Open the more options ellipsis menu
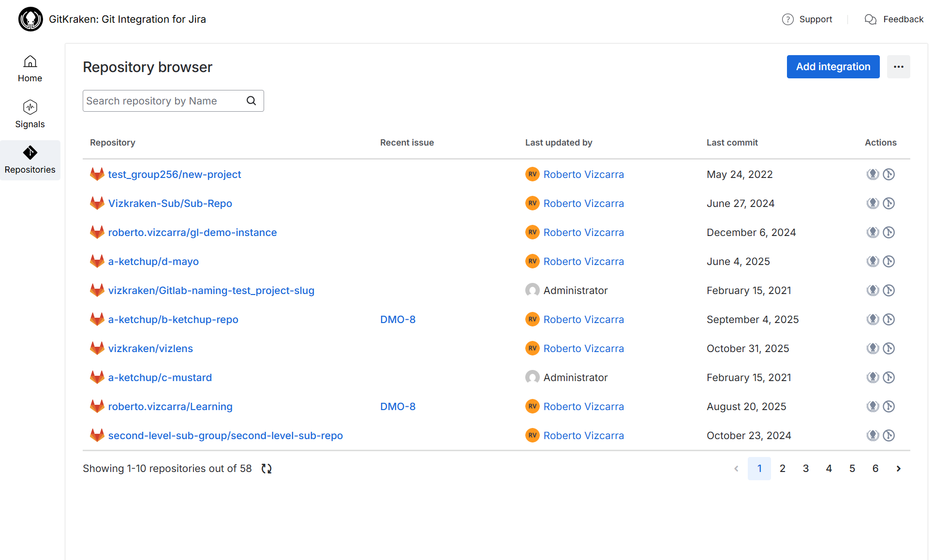This screenshot has width=934, height=560. (x=898, y=67)
